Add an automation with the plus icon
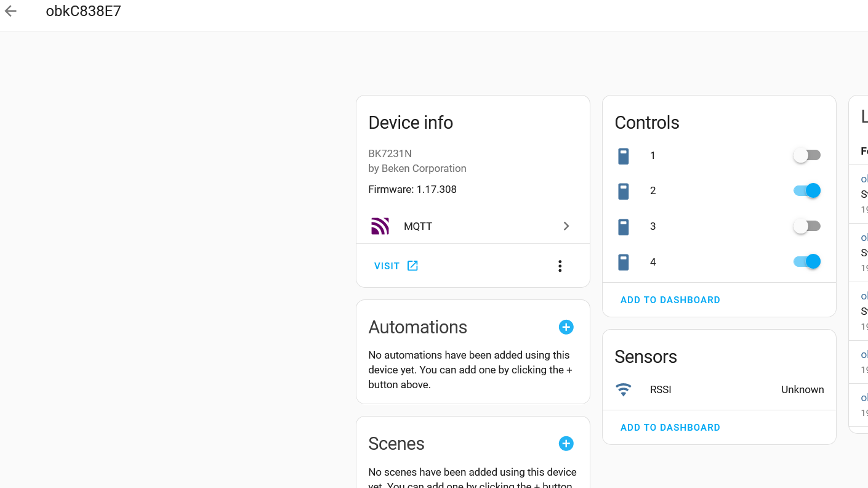Viewport: 868px width, 488px height. tap(566, 327)
